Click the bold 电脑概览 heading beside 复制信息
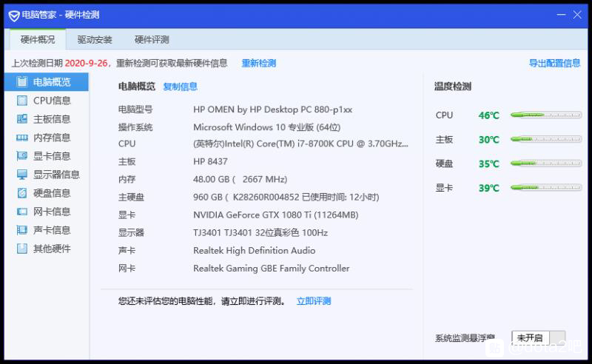 pyautogui.click(x=137, y=87)
